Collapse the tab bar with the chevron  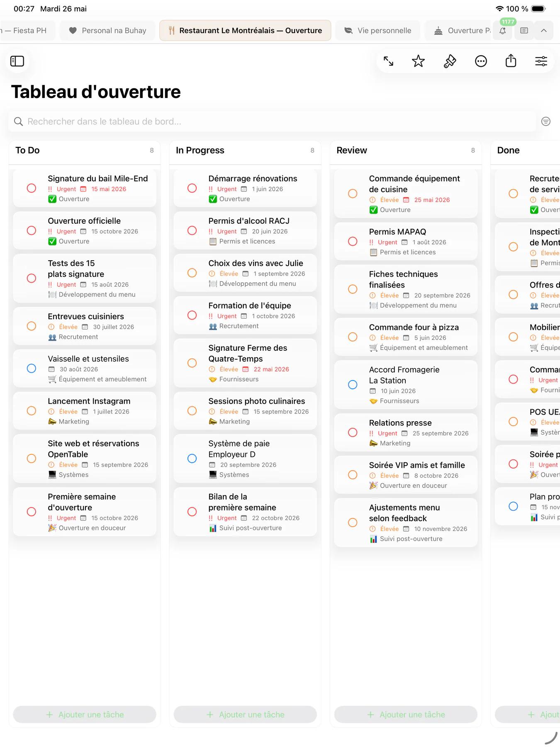544,31
